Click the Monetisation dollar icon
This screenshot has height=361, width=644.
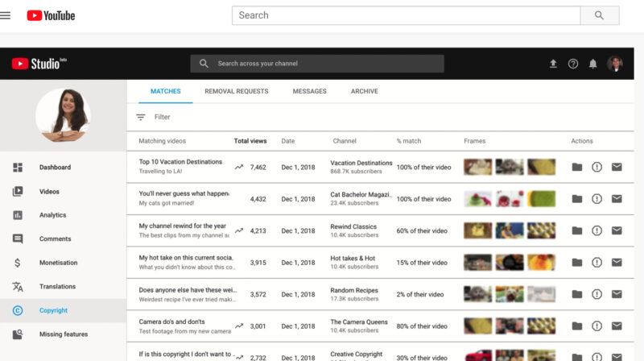[x=17, y=263]
